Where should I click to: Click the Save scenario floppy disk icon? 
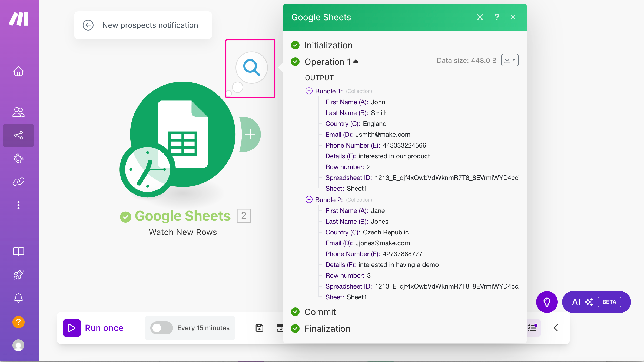pos(259,328)
